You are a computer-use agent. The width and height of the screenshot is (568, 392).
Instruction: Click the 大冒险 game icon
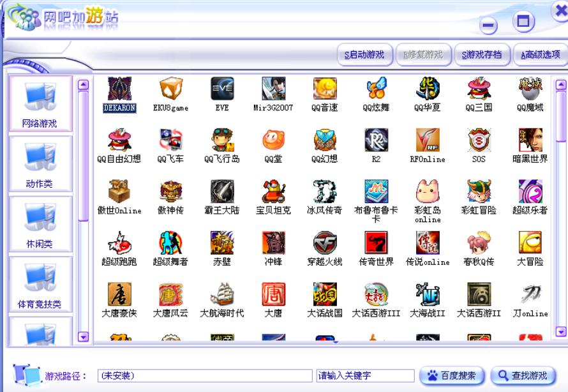click(x=530, y=243)
